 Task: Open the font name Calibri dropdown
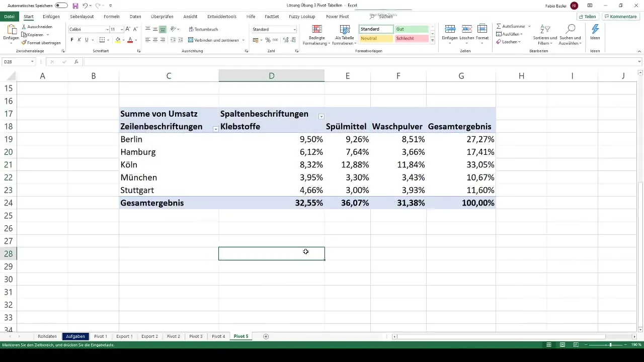coord(107,30)
